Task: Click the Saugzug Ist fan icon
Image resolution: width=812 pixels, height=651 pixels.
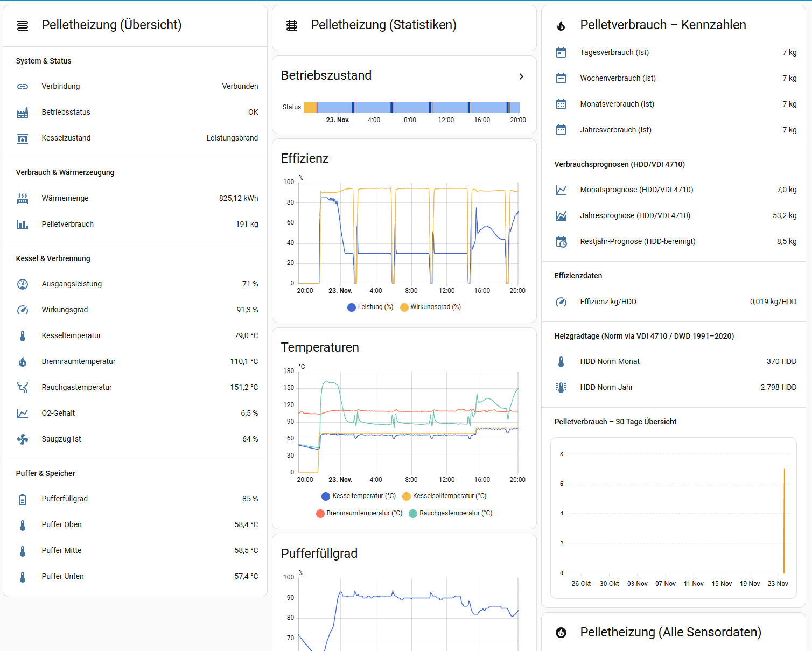Action: pyautogui.click(x=23, y=439)
